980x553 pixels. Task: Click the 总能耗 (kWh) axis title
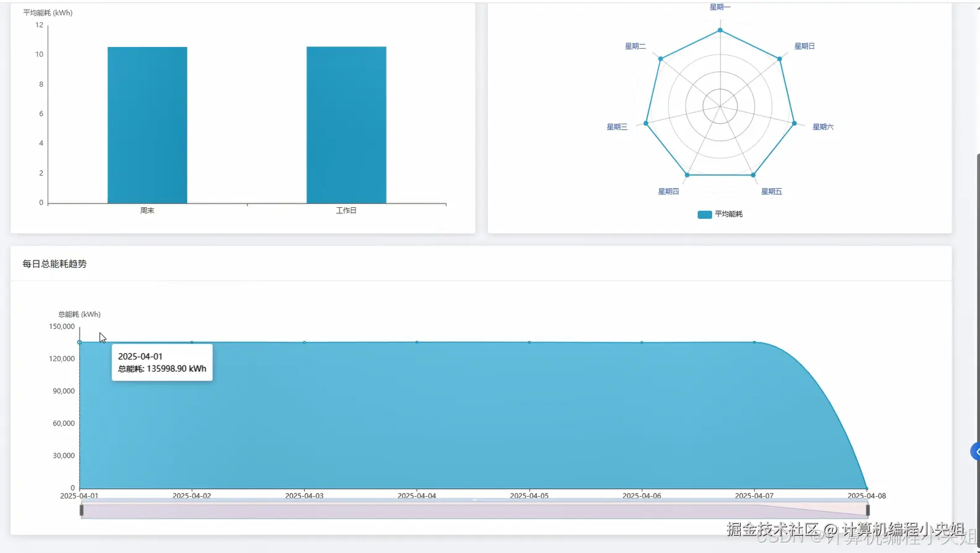[x=79, y=314]
